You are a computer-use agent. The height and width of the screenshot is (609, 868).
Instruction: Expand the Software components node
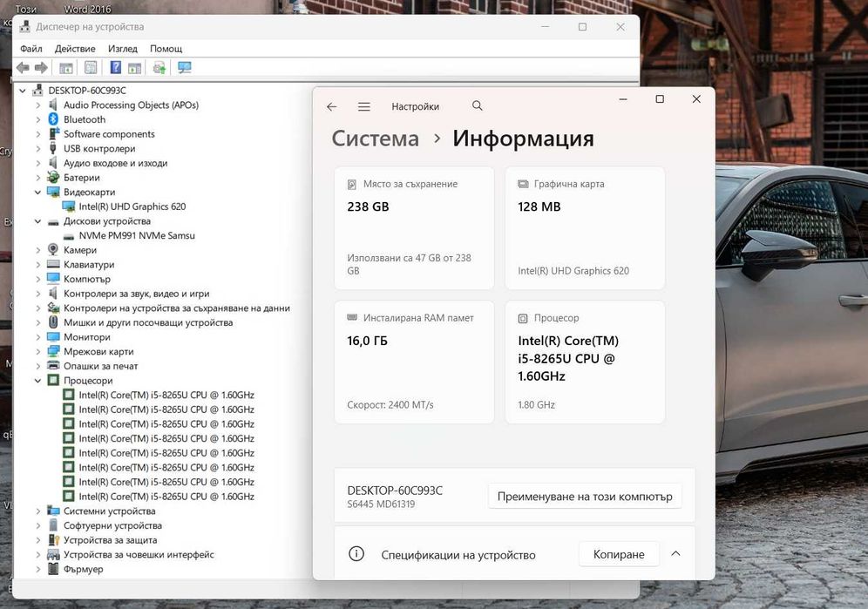tap(37, 134)
